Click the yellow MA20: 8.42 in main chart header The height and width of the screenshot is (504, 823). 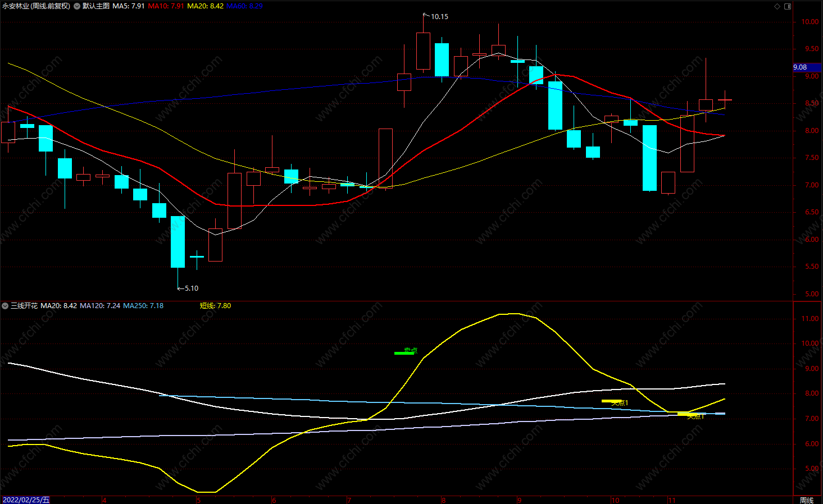[x=205, y=6]
